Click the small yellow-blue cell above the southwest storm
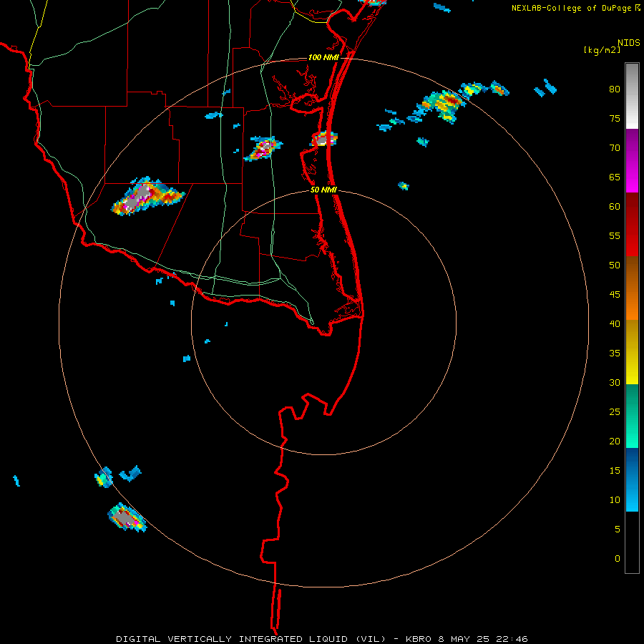644x644 pixels. click(104, 477)
